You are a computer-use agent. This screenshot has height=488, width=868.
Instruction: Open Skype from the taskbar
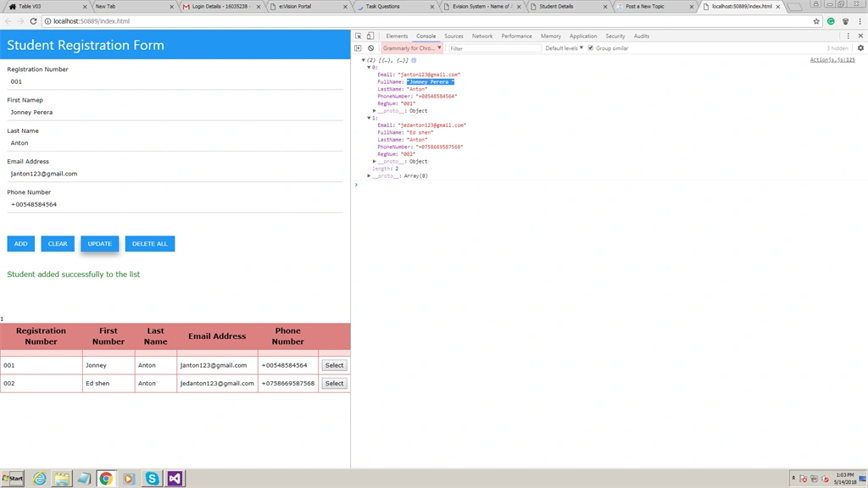pos(152,478)
